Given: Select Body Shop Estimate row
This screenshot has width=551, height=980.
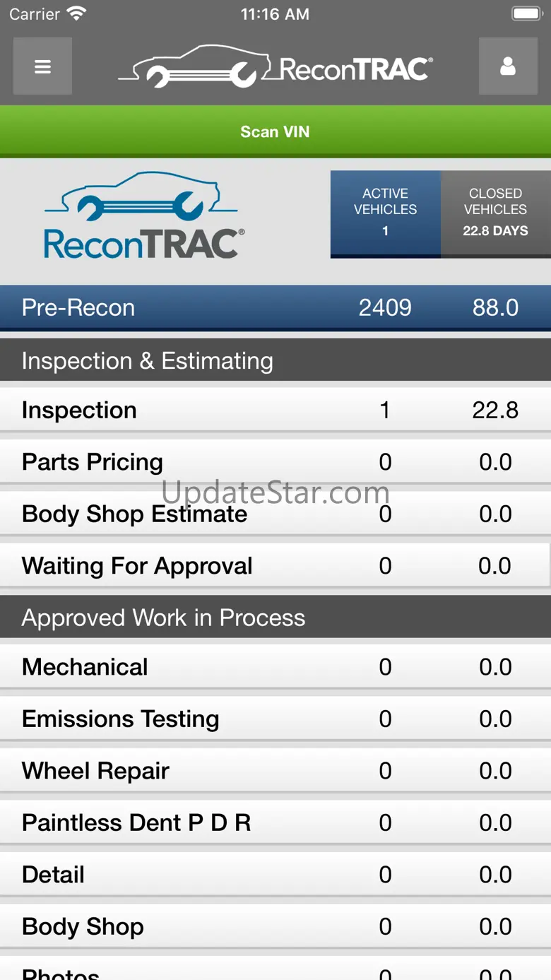Looking at the screenshot, I should point(275,514).
